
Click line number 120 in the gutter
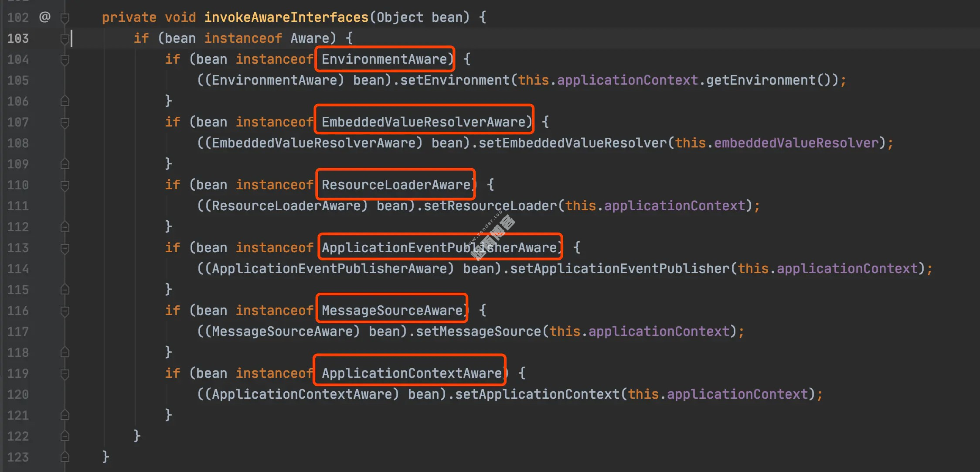pyautogui.click(x=18, y=394)
